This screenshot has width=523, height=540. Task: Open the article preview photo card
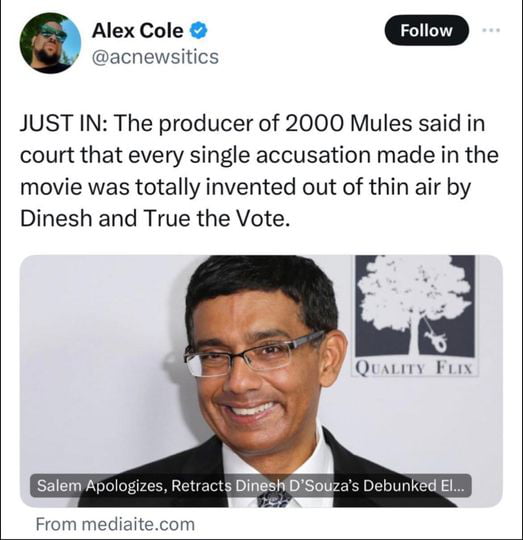coord(261,381)
